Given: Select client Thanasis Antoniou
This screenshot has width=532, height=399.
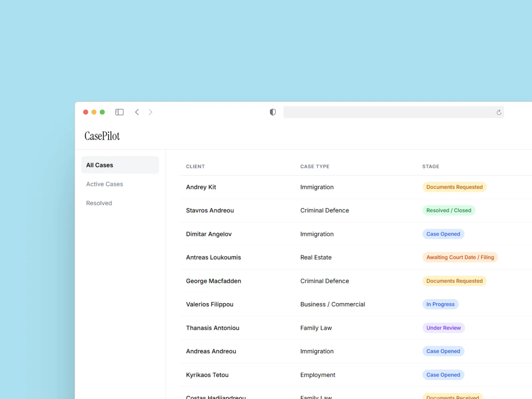Looking at the screenshot, I should tap(212, 328).
